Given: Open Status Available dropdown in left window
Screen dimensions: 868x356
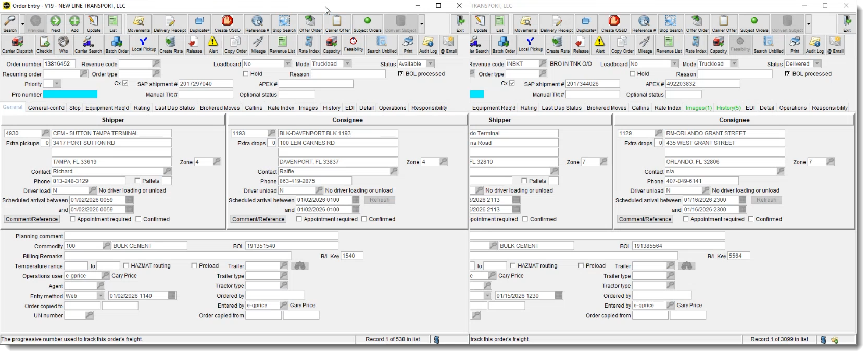Looking at the screenshot, I should (x=430, y=64).
